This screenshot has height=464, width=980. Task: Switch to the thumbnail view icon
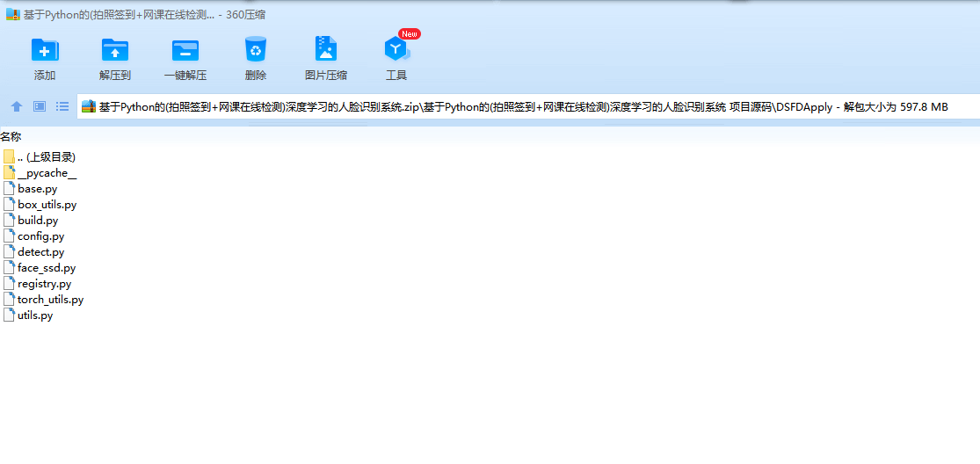pos(40,107)
